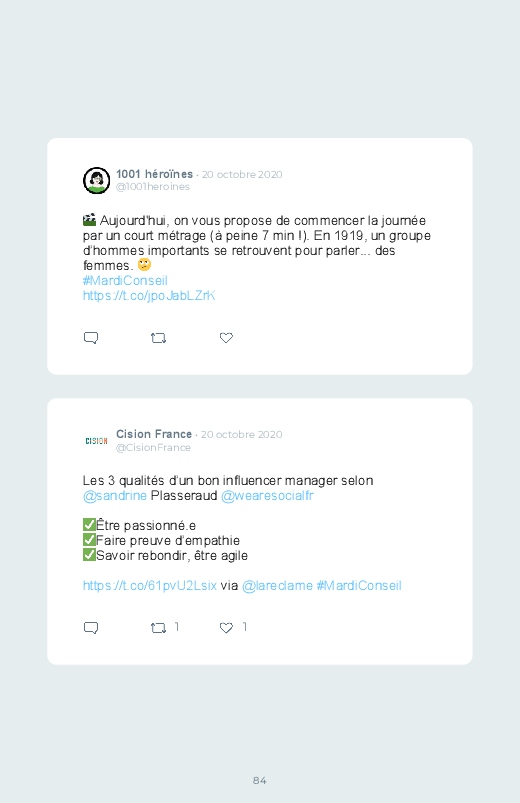This screenshot has width=520, height=803.
Task: Open the @lareclame mention
Action: tap(277, 585)
